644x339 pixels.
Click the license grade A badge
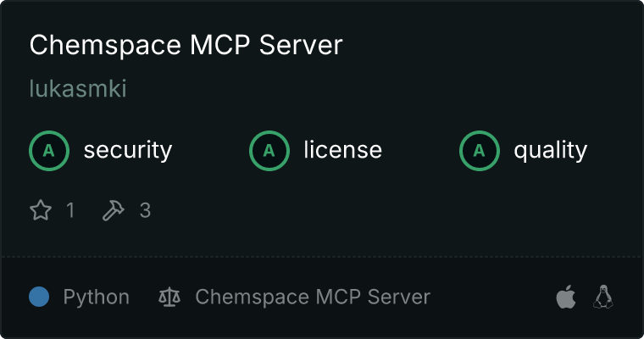point(269,150)
